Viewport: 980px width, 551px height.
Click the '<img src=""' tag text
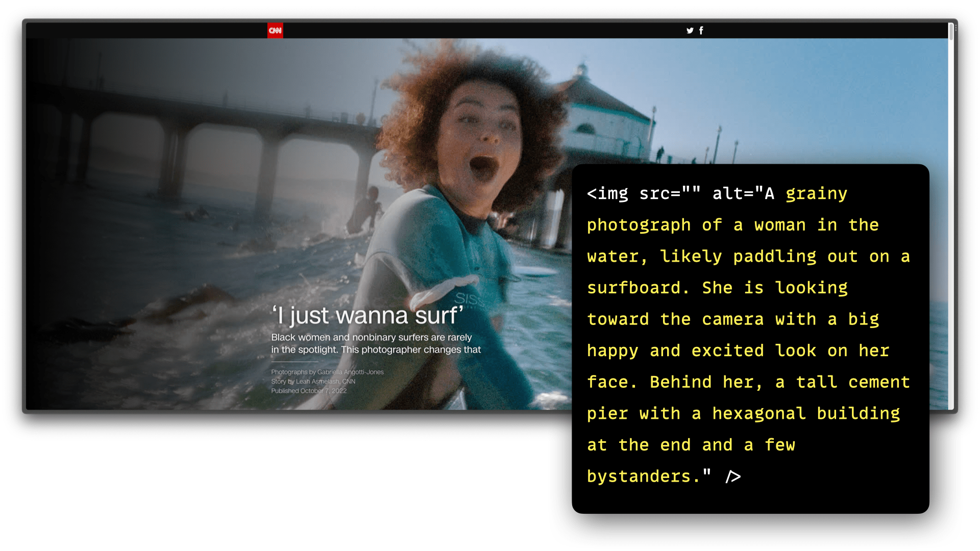pyautogui.click(x=643, y=194)
